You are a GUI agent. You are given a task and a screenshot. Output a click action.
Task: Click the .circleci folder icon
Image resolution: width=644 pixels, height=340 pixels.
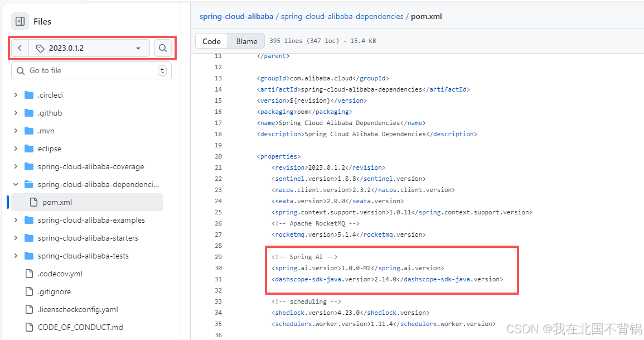(29, 95)
